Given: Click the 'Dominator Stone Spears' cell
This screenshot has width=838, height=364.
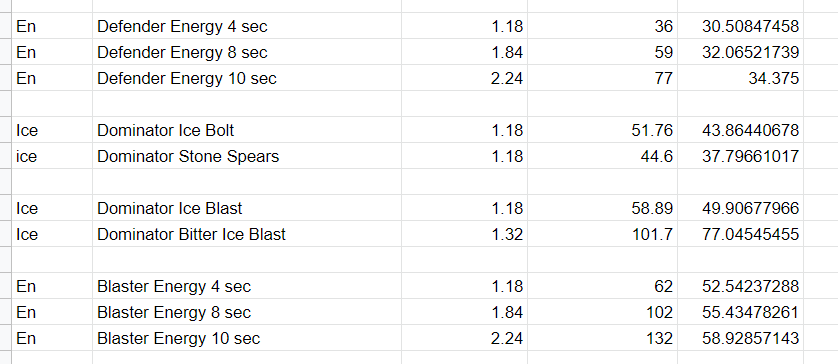Looking at the screenshot, I should (x=247, y=156).
